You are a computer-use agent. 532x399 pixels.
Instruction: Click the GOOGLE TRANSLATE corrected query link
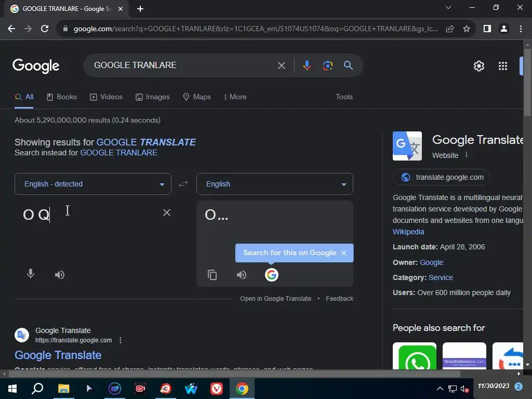coord(146,142)
